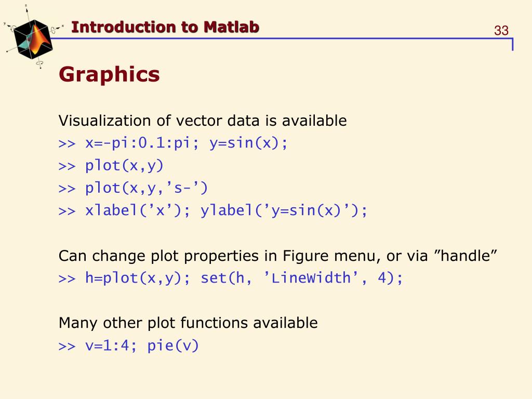
Task: Click the plot(x,y) command line
Action: pyautogui.click(x=111, y=166)
